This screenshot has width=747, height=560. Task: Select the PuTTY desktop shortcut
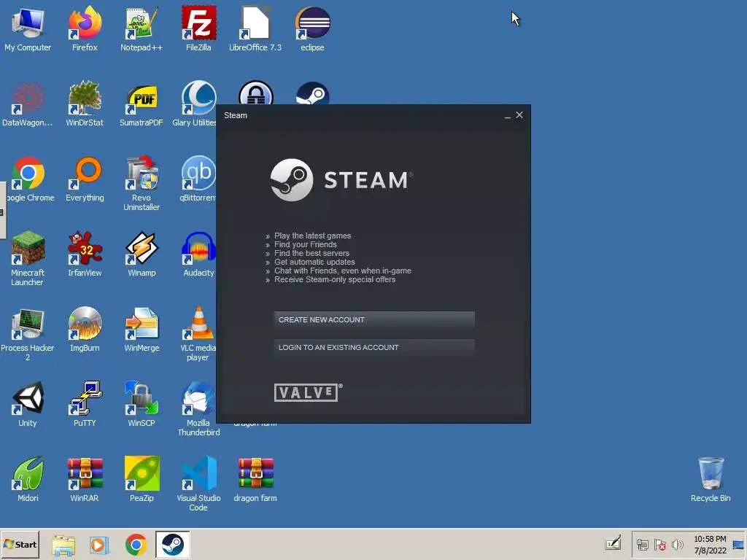pos(85,404)
